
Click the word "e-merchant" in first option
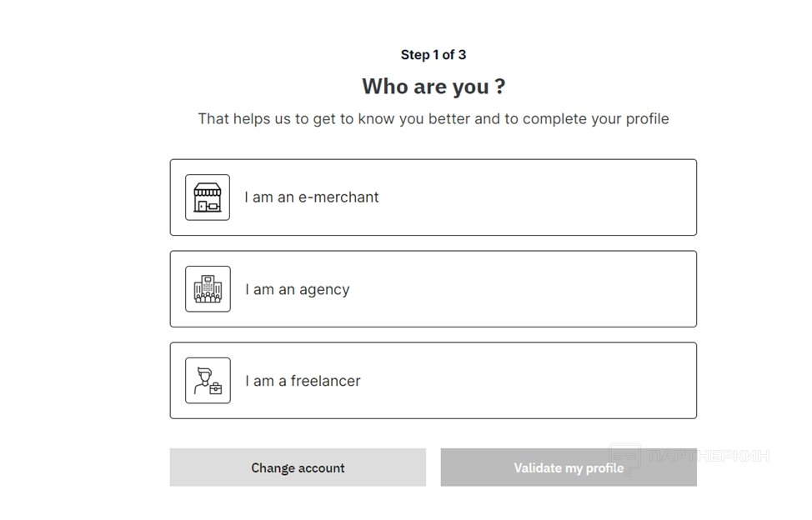point(338,197)
